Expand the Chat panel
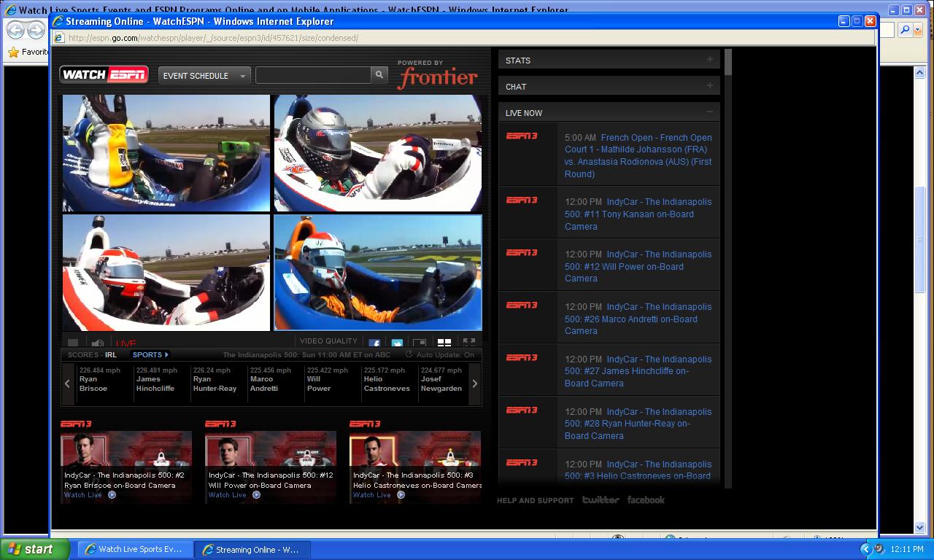The height and width of the screenshot is (560, 934). click(609, 86)
